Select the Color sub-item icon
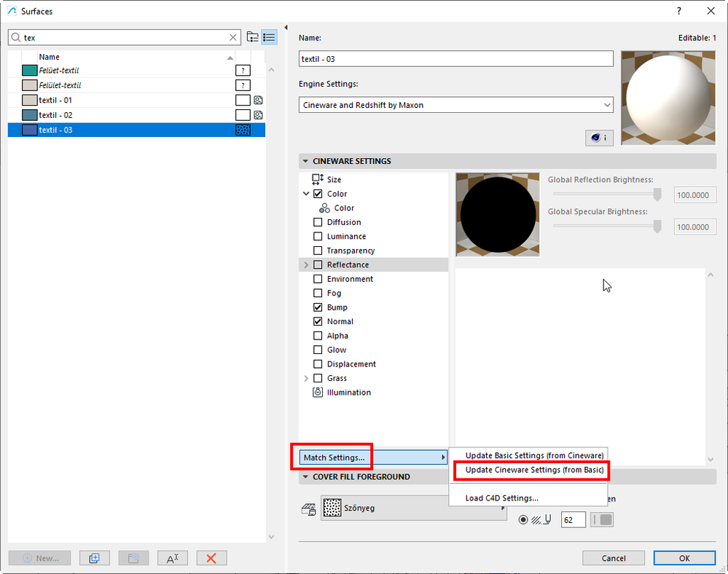Viewport: 728px width, 574px height. (324, 208)
